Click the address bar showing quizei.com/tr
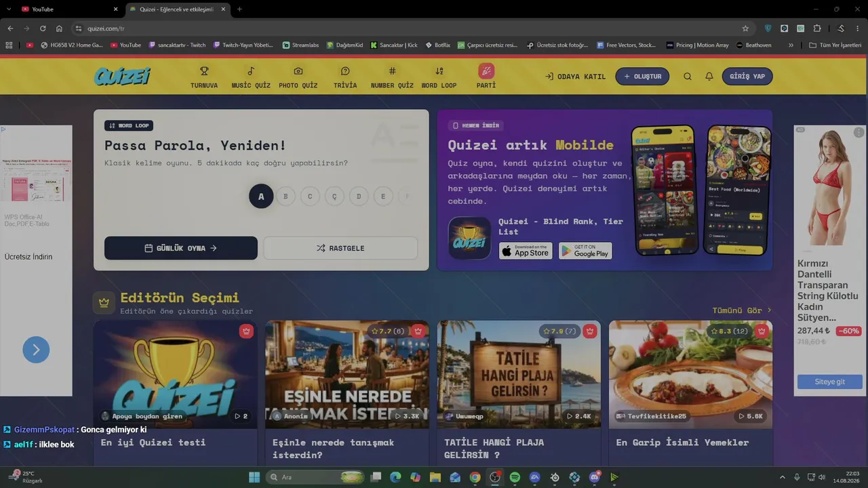 [407, 28]
